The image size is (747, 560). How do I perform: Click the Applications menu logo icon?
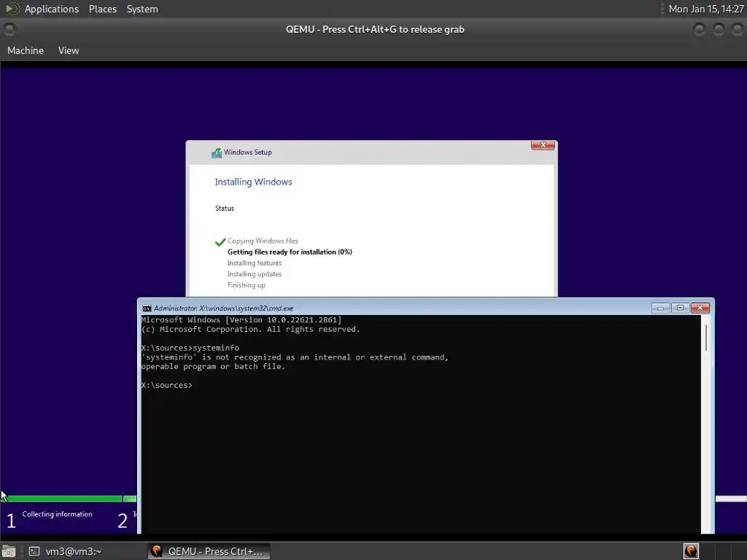(x=12, y=9)
